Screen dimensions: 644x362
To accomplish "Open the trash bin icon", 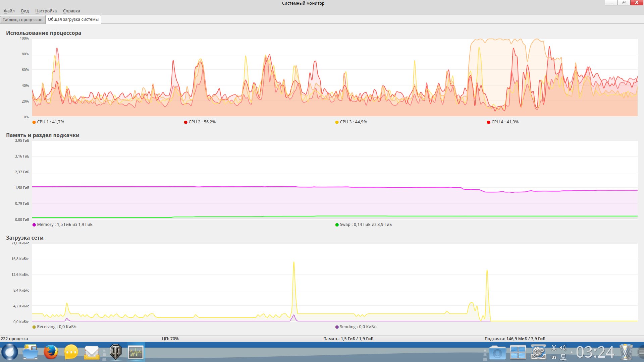I will pos(626,352).
